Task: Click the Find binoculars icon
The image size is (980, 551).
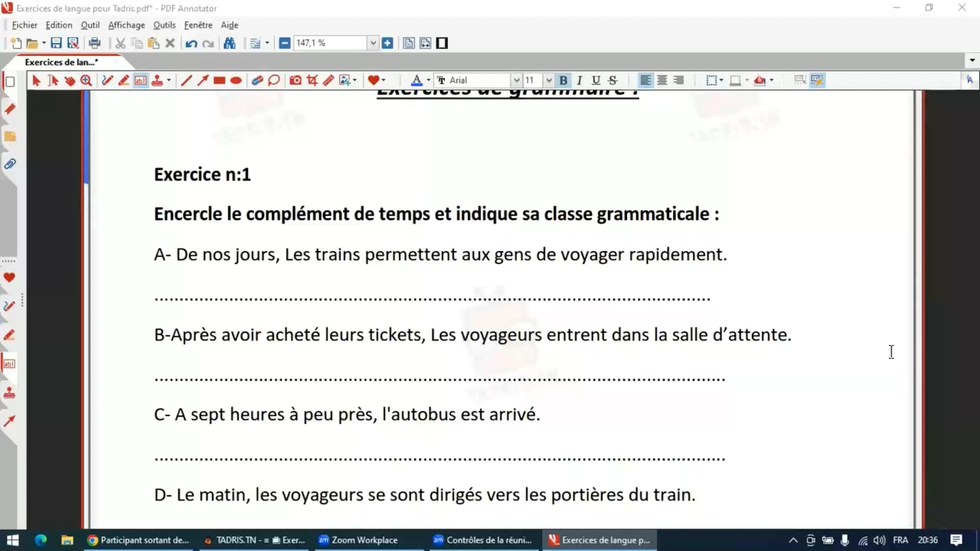Action: (230, 43)
